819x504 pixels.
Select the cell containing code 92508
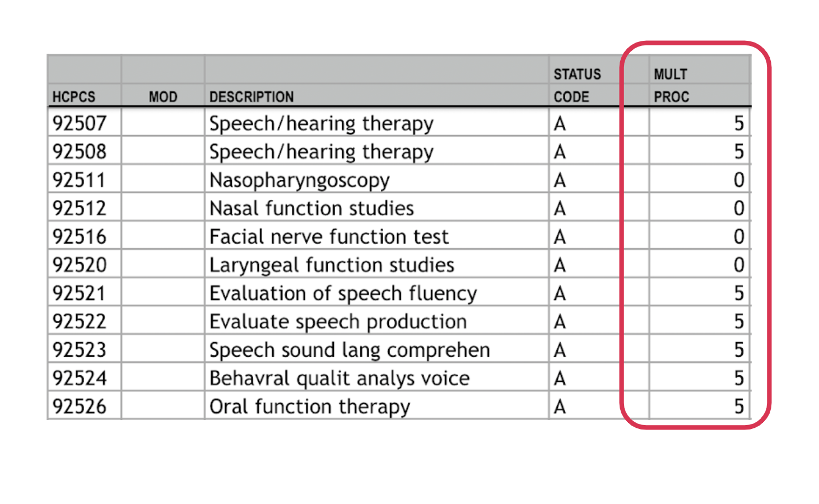pos(85,151)
